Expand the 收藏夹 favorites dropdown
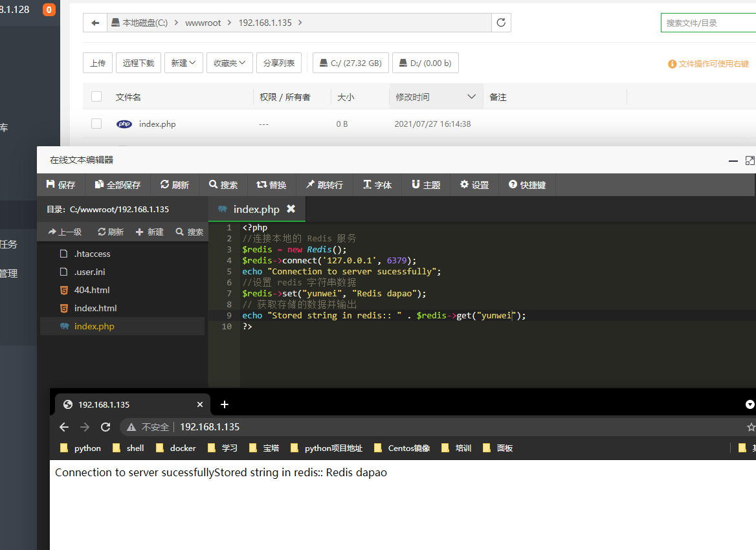 pyautogui.click(x=230, y=63)
